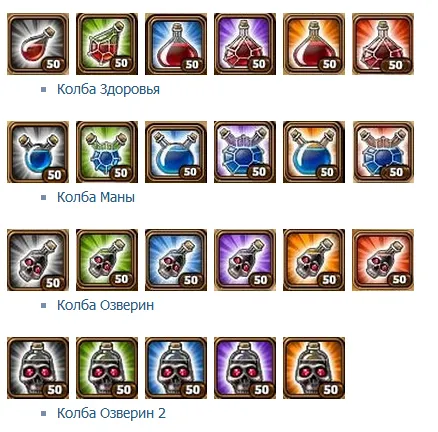This screenshot has height=432, width=438.
Task: Select the purple-background mana flask icon
Action: 245,152
